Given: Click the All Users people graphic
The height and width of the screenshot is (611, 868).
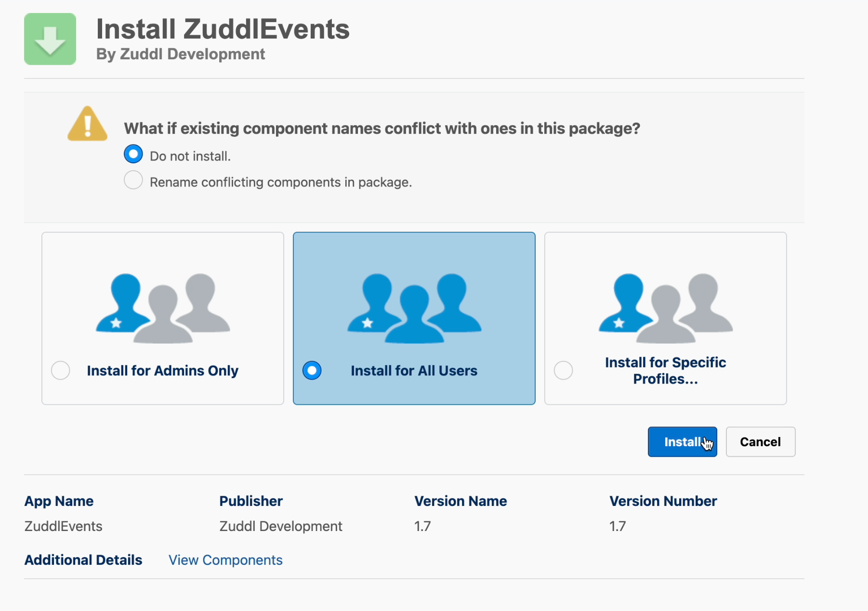Looking at the screenshot, I should pos(414,308).
